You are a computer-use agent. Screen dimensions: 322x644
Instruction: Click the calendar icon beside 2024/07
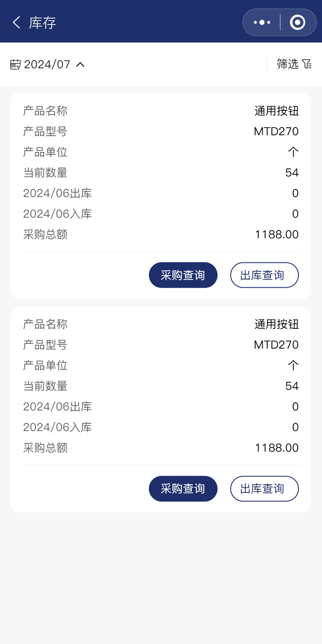pos(15,64)
